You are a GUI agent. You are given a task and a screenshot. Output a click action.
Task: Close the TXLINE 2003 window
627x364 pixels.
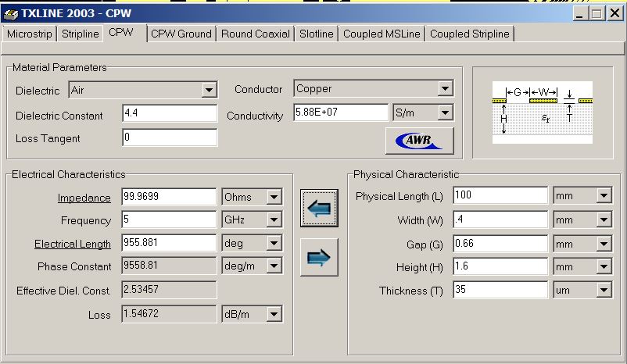pyautogui.click(x=614, y=13)
